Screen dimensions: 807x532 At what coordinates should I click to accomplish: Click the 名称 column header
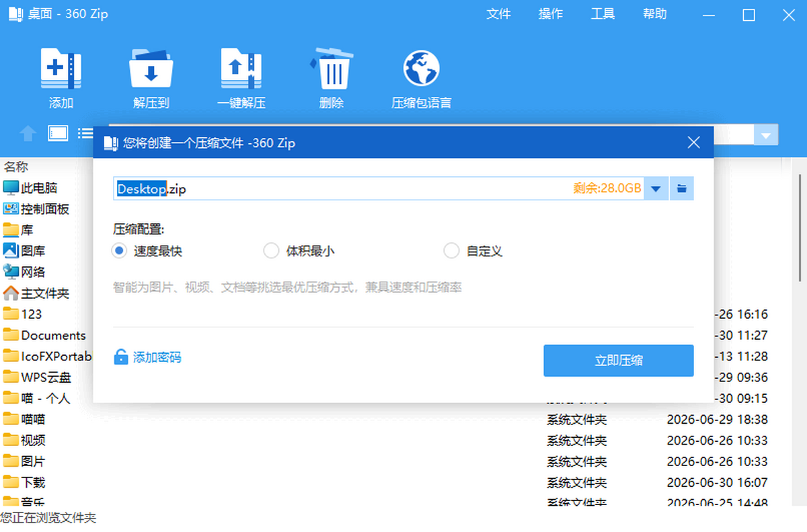(x=16, y=166)
